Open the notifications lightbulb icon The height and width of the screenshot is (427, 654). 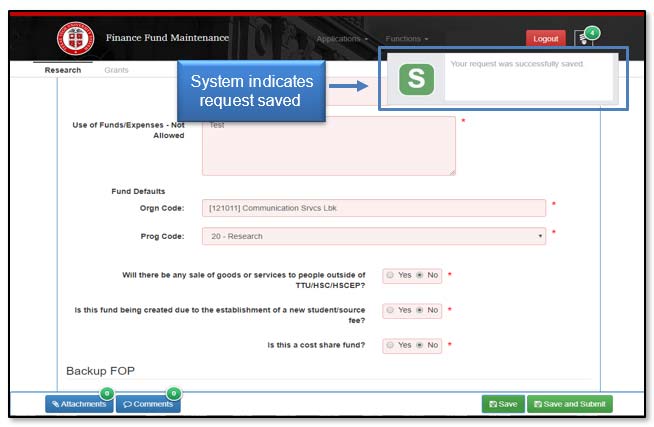[583, 39]
